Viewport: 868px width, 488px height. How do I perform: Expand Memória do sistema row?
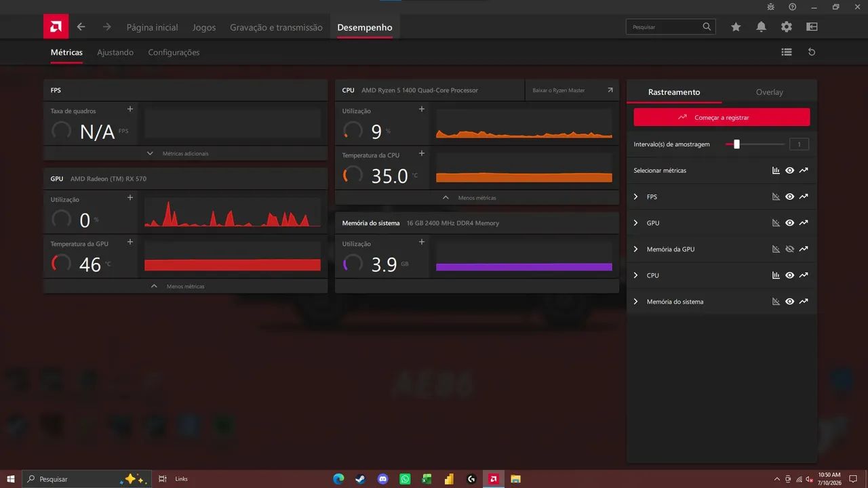click(635, 302)
